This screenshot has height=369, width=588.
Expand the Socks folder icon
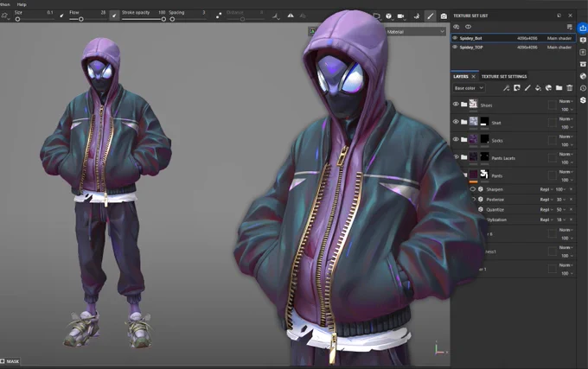[463, 139]
